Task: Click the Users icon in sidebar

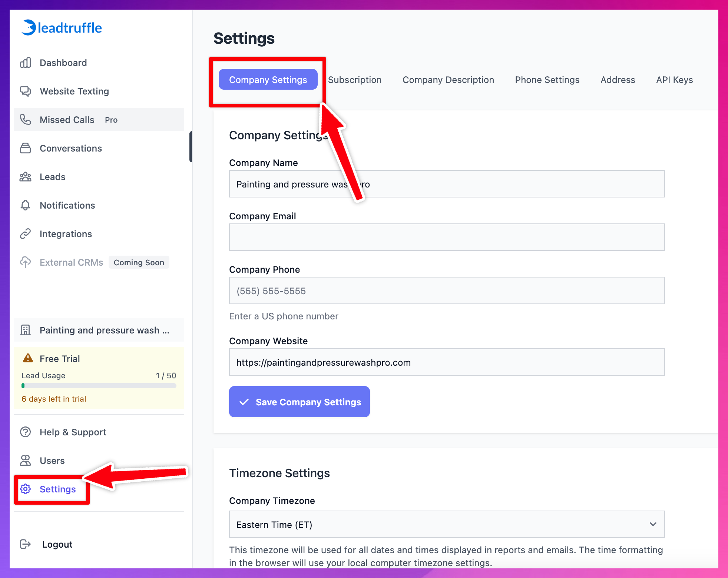Action: click(x=25, y=461)
